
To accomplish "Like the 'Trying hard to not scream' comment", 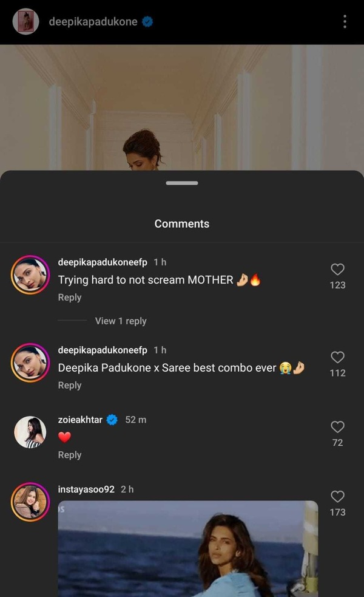I will click(337, 270).
